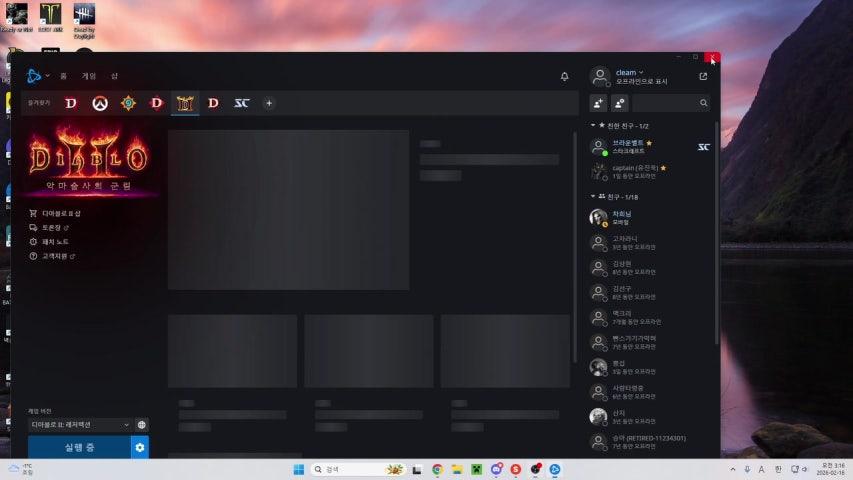Select friend captain (유진혁)
This screenshot has width=853, height=480.
pyautogui.click(x=650, y=172)
